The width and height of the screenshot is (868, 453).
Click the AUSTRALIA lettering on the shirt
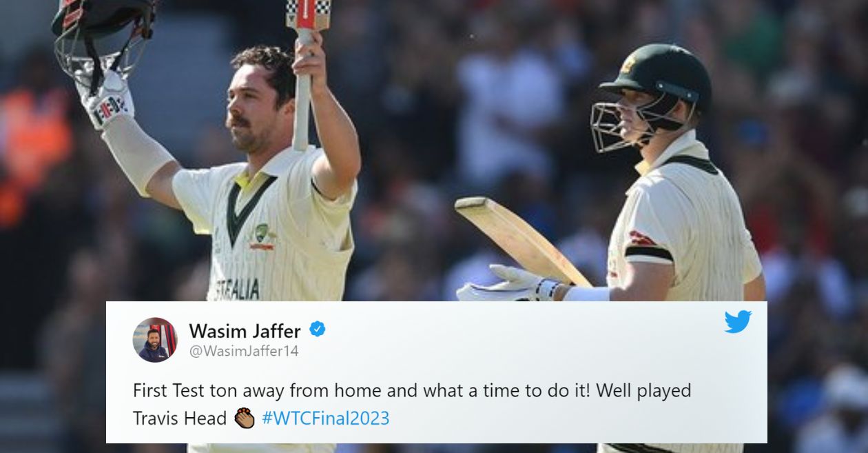click(x=235, y=290)
